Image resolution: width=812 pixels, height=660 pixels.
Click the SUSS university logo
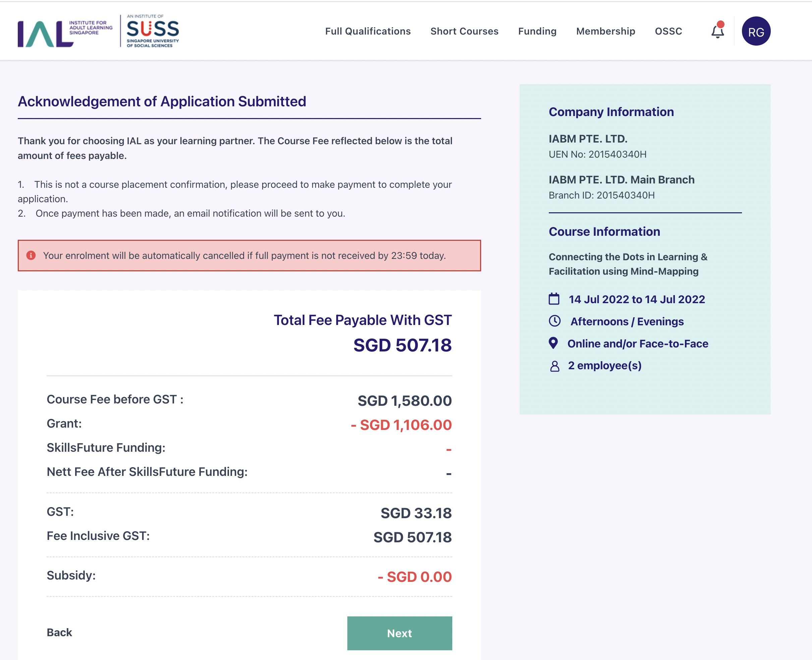(x=152, y=31)
